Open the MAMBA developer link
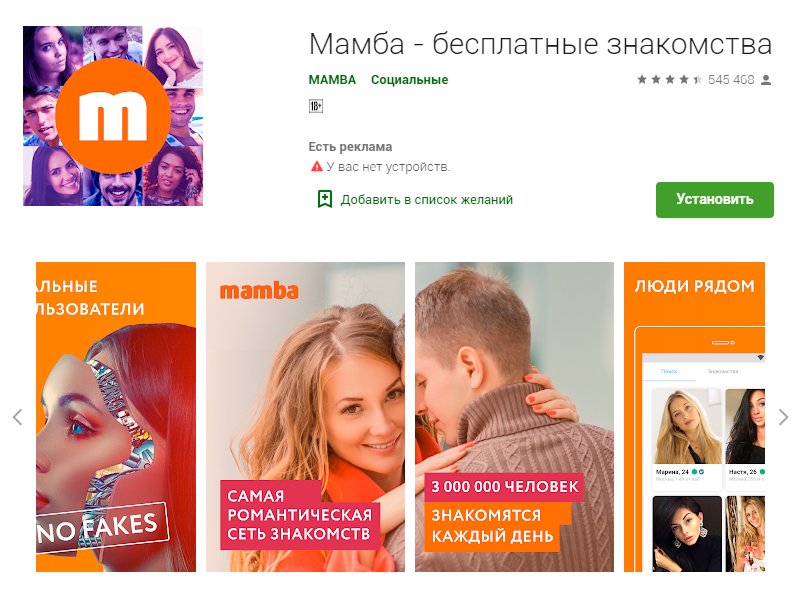This screenshot has height=600, width=800. (332, 80)
